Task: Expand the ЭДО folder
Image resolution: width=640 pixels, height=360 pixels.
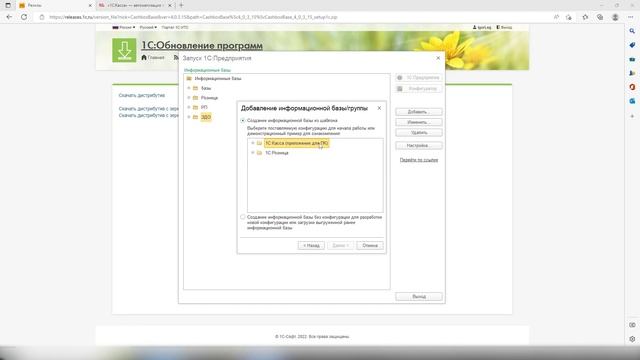Action: [x=189, y=117]
